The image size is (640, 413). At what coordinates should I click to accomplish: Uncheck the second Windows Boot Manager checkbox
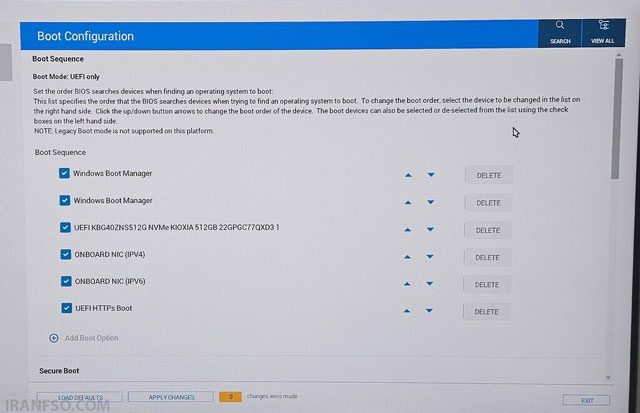click(x=64, y=200)
